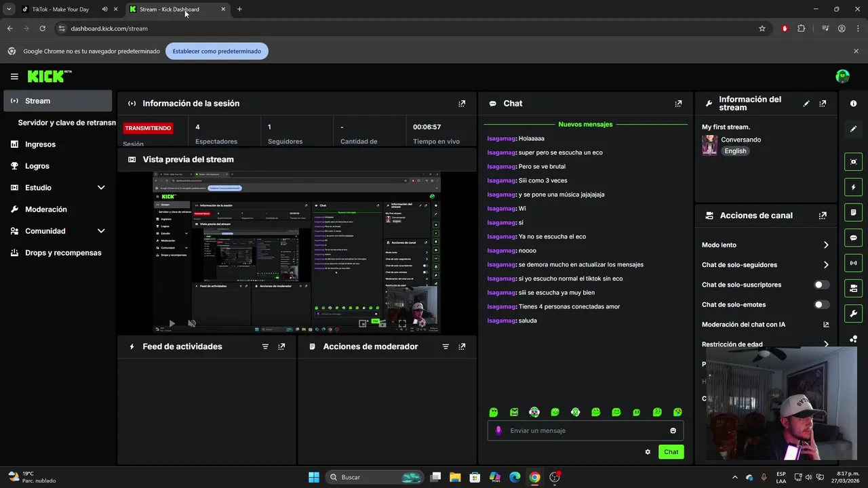Insert the first green quick emote
This screenshot has width=868, height=488.
pos(494,412)
